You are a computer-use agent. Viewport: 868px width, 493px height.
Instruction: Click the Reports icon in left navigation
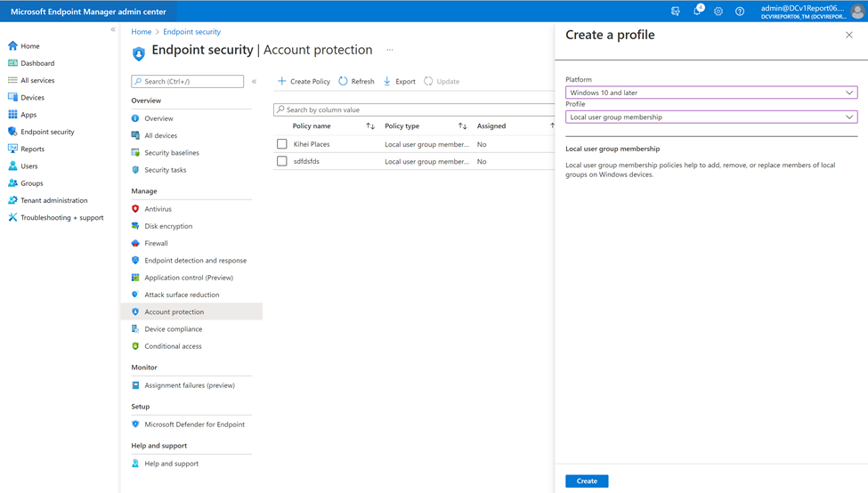(12, 149)
